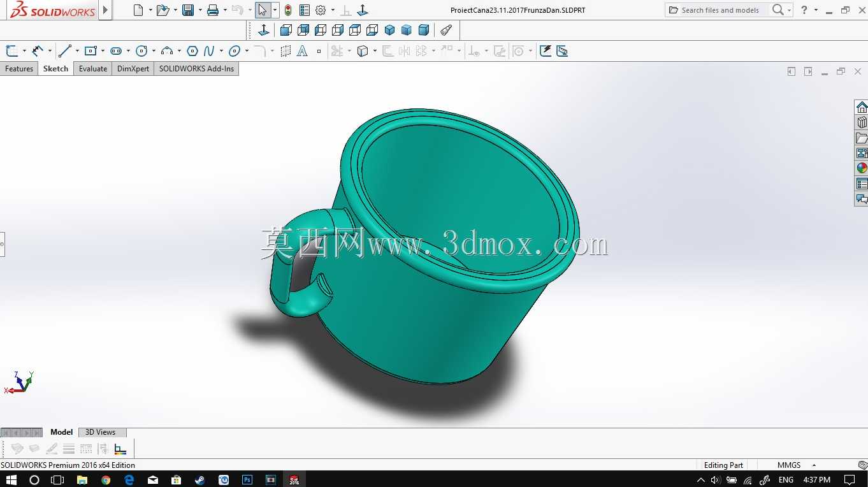Switch to the Features tab
Screen dimensions: 868x487
(x=19, y=69)
